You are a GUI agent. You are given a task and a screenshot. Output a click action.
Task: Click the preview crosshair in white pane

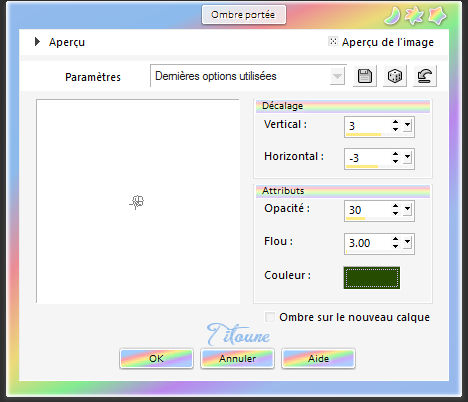point(137,202)
